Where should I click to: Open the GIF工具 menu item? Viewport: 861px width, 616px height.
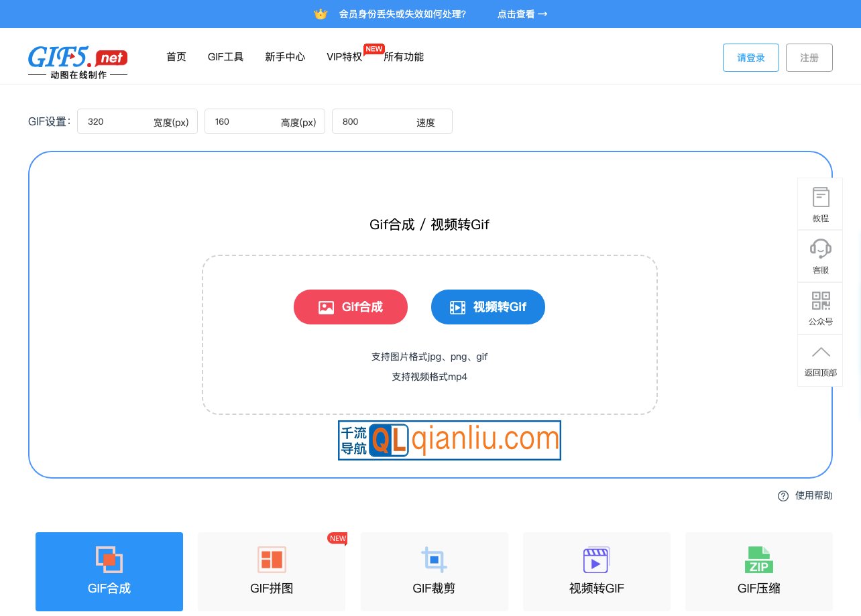coord(225,57)
